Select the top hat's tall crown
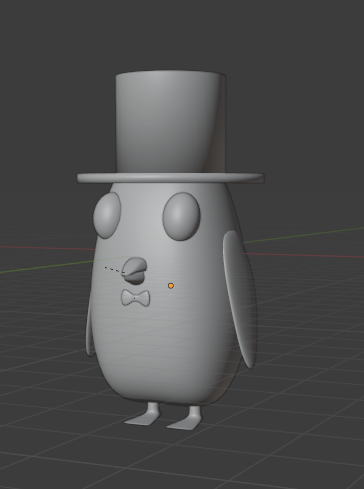 click(x=171, y=122)
